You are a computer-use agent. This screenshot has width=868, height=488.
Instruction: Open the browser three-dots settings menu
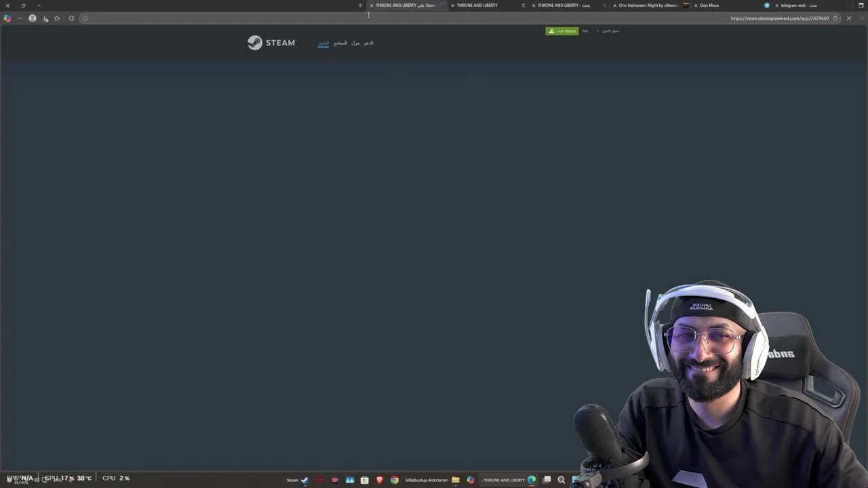20,18
